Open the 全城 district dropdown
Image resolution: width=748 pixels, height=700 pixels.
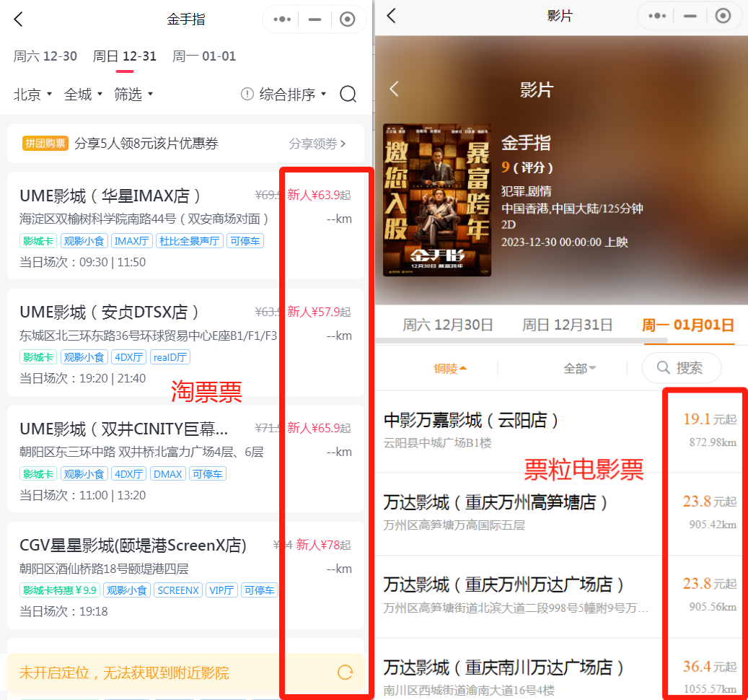click(83, 94)
